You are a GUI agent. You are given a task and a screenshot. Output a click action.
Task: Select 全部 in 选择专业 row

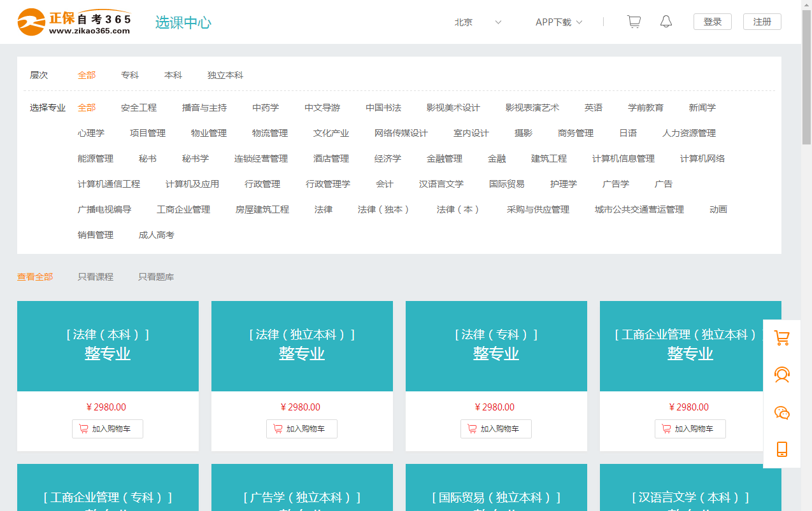pos(87,108)
